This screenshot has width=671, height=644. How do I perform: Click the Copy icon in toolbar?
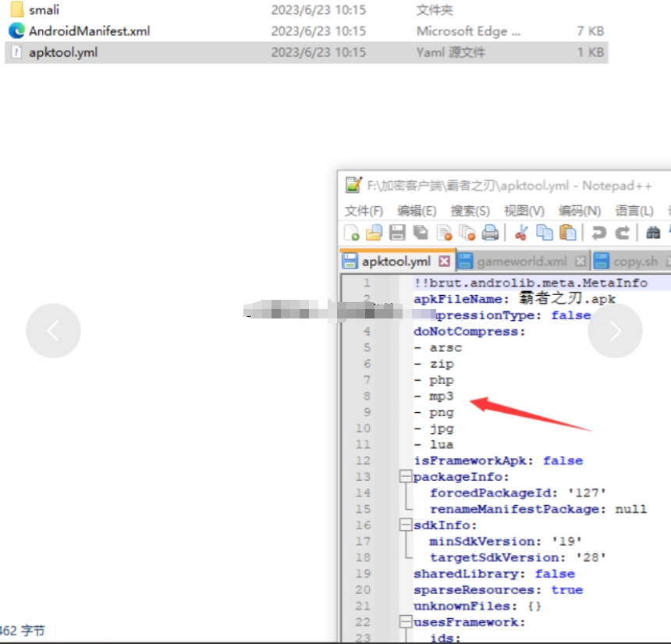545,233
